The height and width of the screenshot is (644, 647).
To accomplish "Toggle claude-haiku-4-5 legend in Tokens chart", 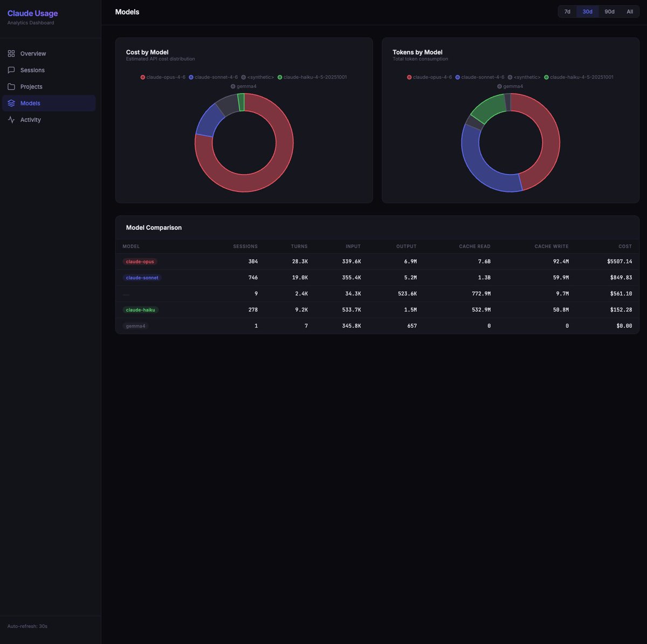I will [579, 77].
